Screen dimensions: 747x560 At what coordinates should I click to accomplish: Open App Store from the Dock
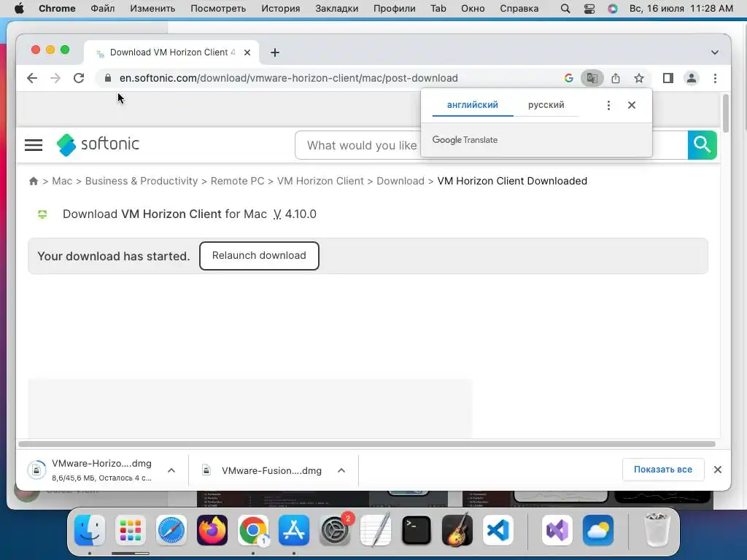[x=294, y=530]
